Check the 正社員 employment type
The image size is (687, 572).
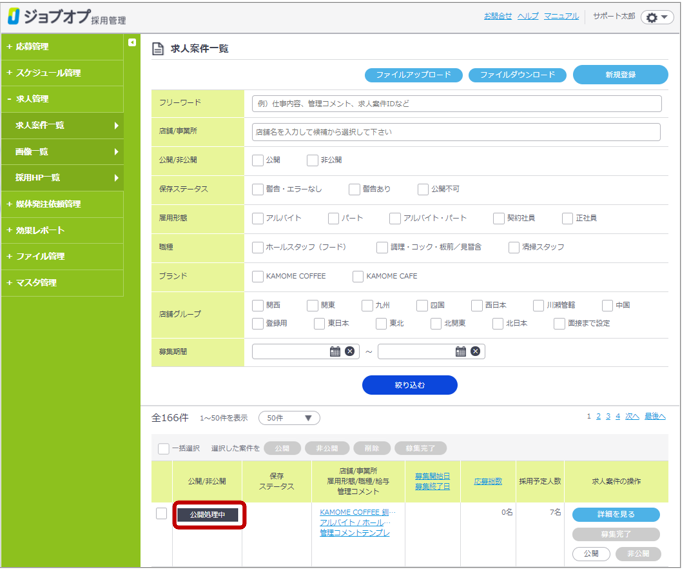click(567, 218)
